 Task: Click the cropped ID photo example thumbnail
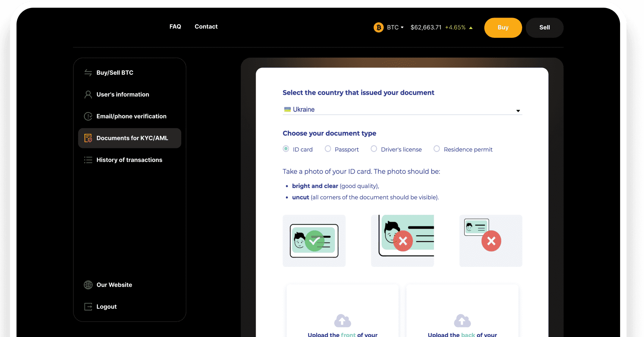pyautogui.click(x=403, y=241)
